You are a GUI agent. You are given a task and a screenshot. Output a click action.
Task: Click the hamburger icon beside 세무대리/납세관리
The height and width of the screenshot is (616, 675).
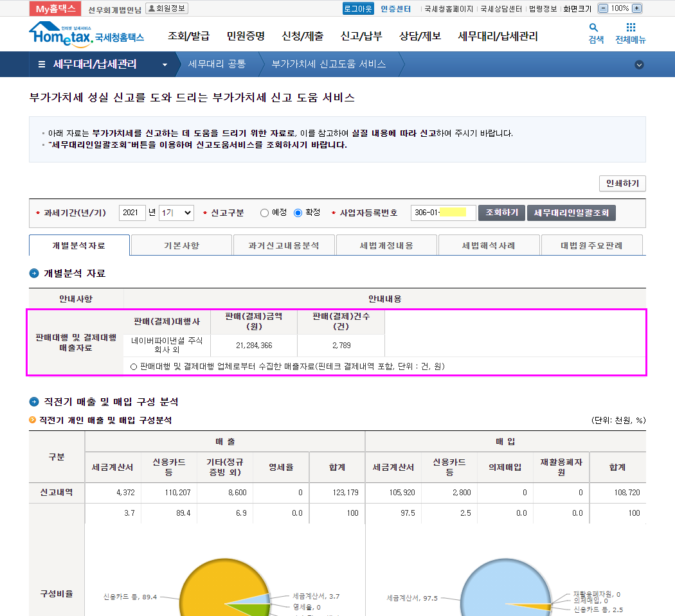tap(42, 64)
